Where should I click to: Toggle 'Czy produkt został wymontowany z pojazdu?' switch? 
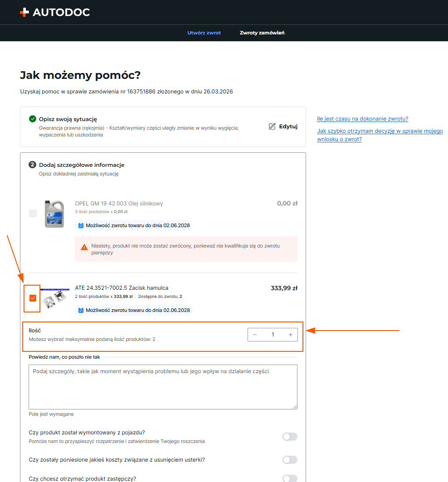click(290, 437)
